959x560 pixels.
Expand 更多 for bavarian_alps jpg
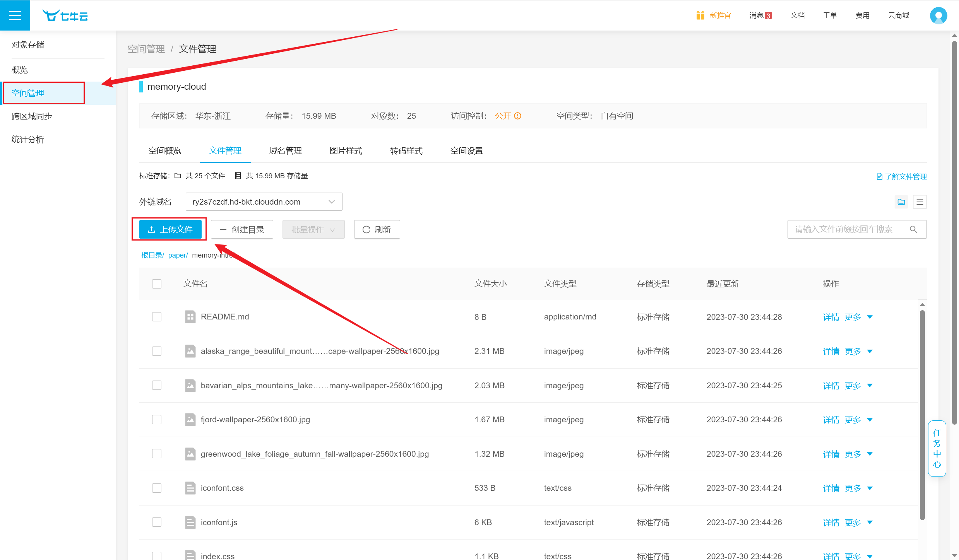coord(858,386)
